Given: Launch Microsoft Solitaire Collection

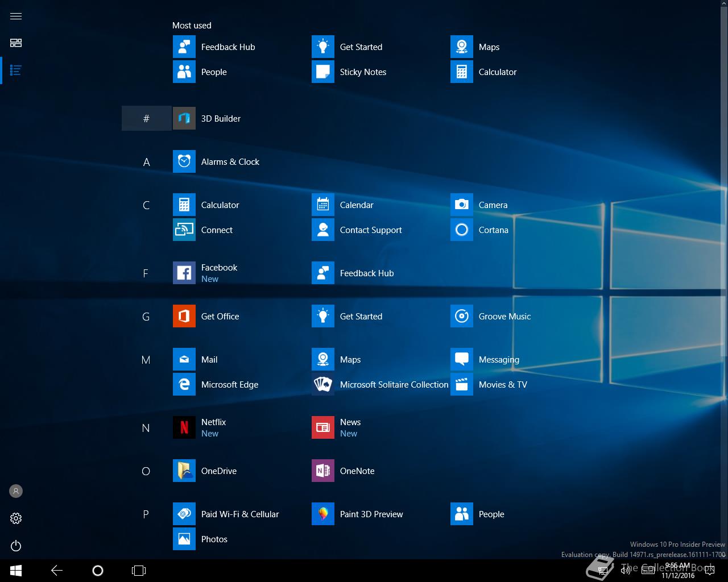Looking at the screenshot, I should tap(380, 384).
